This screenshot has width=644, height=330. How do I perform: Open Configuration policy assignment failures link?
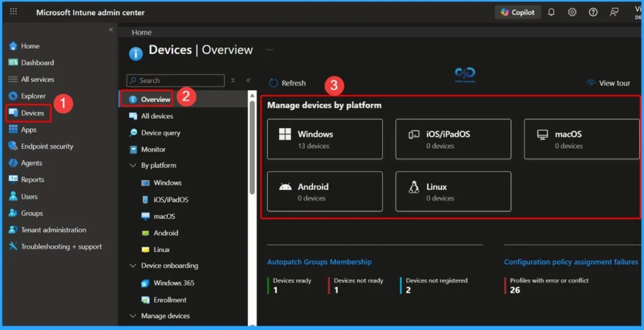pyautogui.click(x=571, y=262)
